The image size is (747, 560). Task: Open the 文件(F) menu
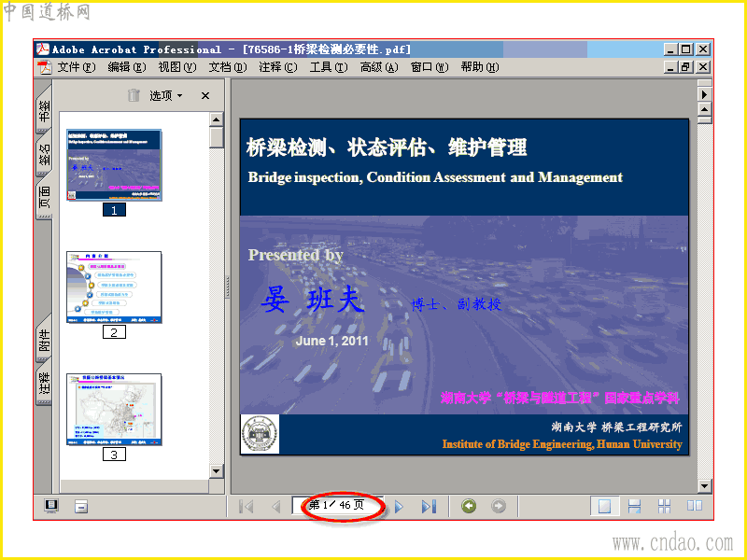point(77,67)
